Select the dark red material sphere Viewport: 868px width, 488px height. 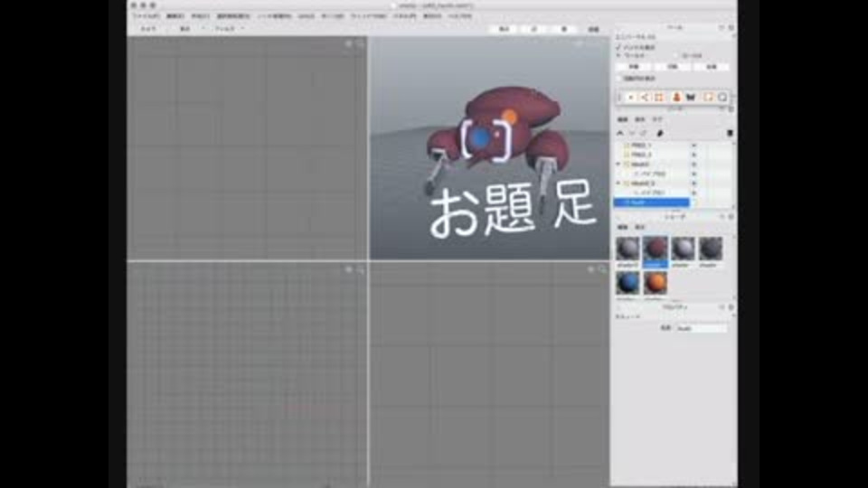pyautogui.click(x=656, y=249)
